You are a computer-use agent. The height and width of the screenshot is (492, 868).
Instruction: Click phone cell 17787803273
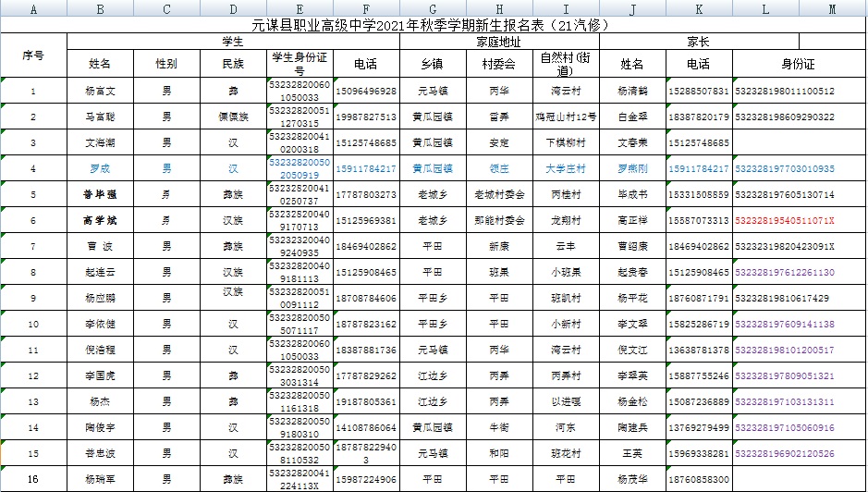(x=366, y=194)
